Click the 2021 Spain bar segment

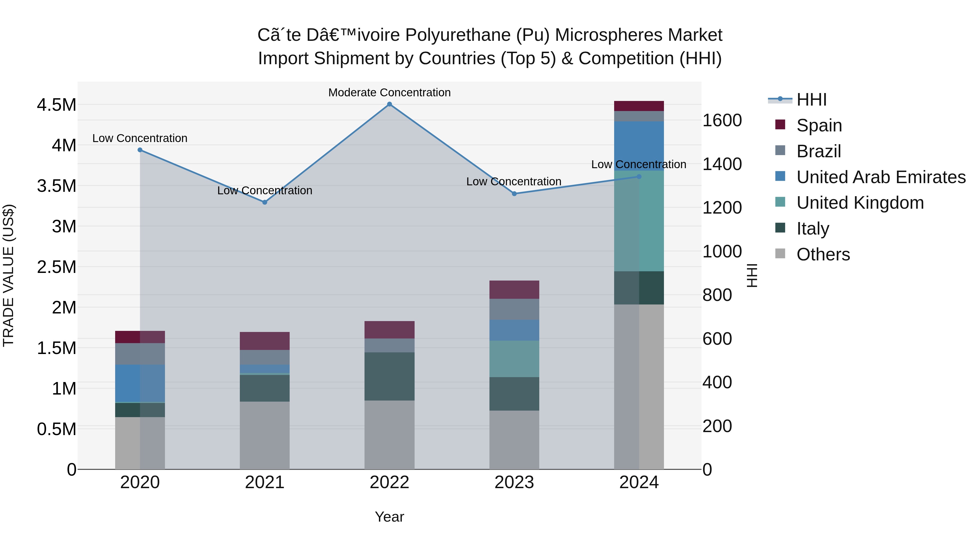click(265, 341)
